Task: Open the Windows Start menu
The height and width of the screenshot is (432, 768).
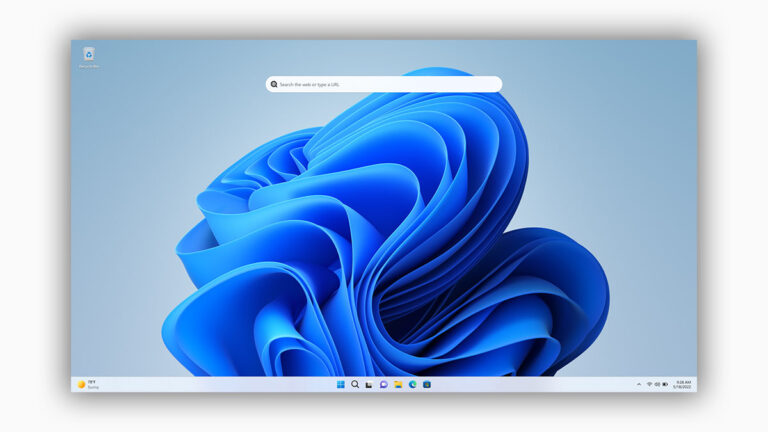Action: pos(340,384)
